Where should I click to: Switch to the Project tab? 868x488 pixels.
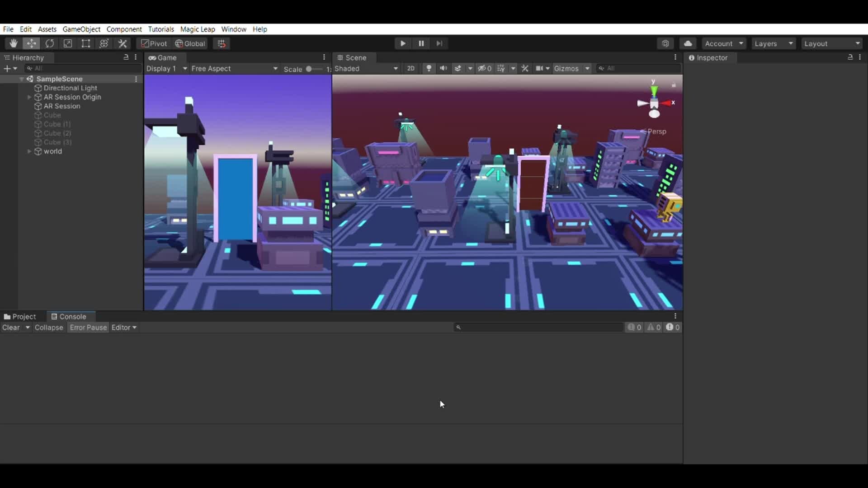(23, 316)
